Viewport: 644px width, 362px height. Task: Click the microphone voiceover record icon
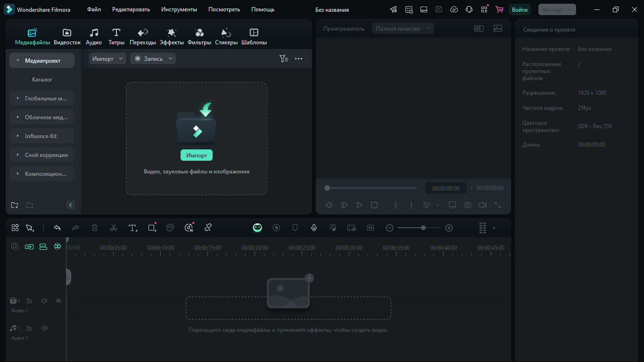pos(314,228)
